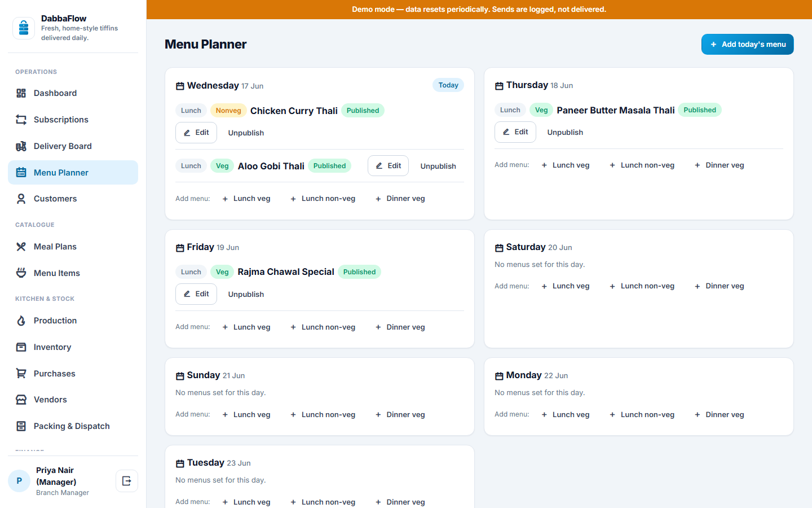This screenshot has height=508, width=812.
Task: Click the Purchases cart icon
Action: point(21,374)
